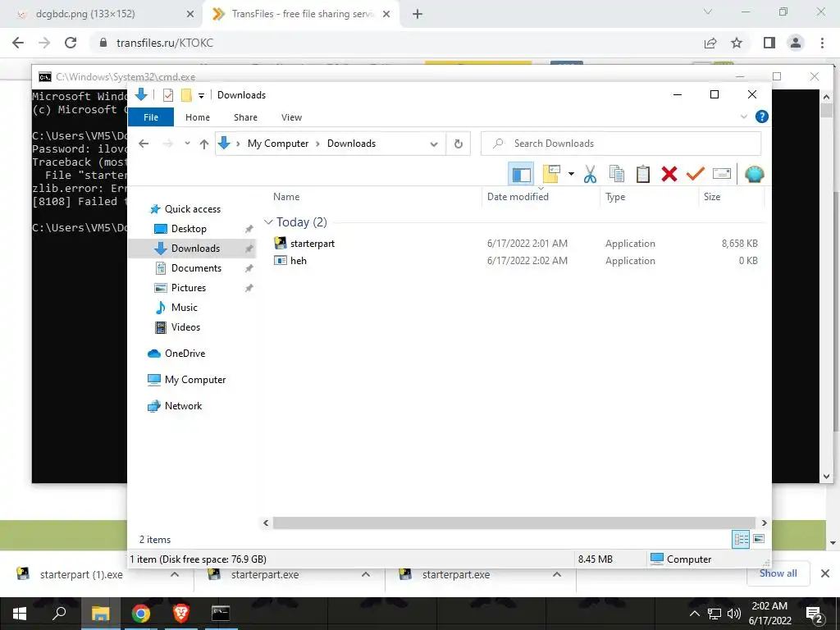840x630 pixels.
Task: Open recent locations dropdown arrow
Action: coord(187,144)
